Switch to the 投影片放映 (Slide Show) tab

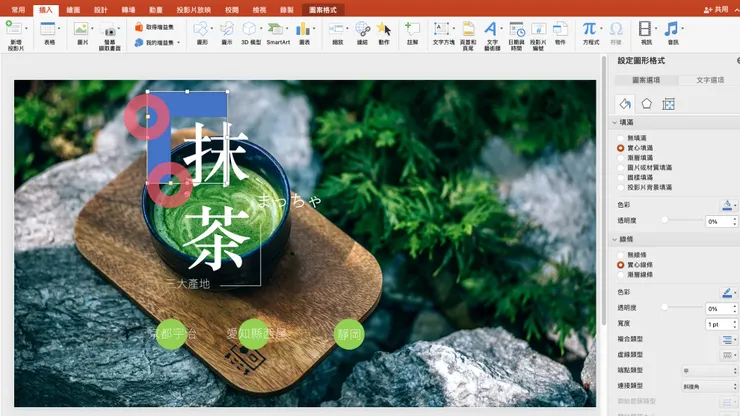193,9
